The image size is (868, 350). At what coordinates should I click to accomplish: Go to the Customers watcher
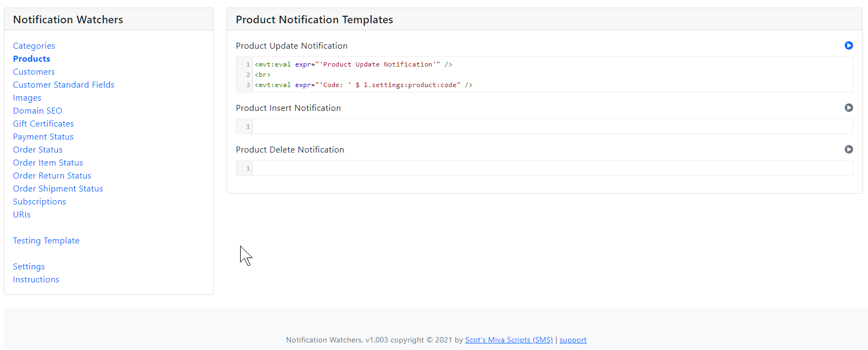click(34, 72)
